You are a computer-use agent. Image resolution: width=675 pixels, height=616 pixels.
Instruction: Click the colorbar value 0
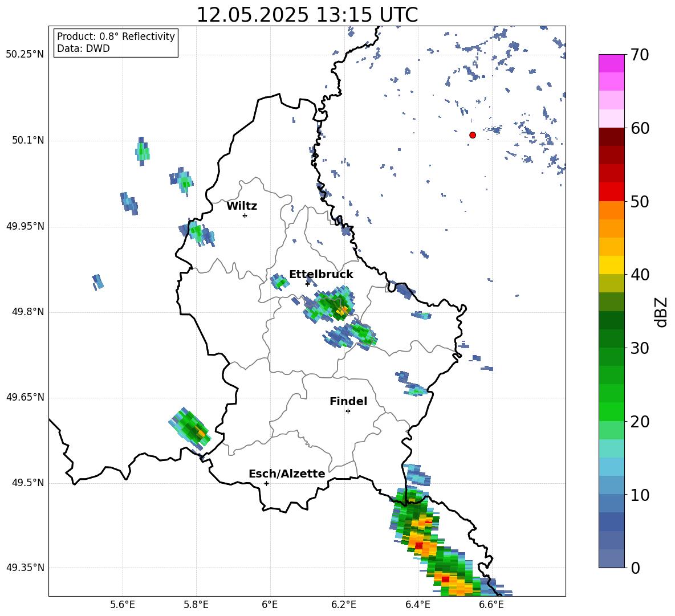point(635,568)
